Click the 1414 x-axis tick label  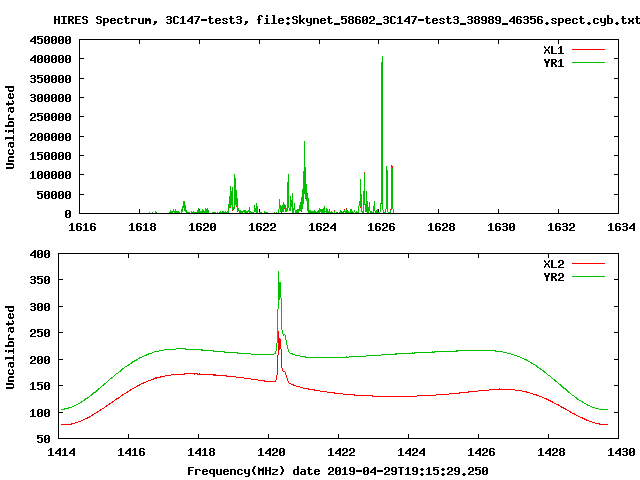[x=61, y=452]
